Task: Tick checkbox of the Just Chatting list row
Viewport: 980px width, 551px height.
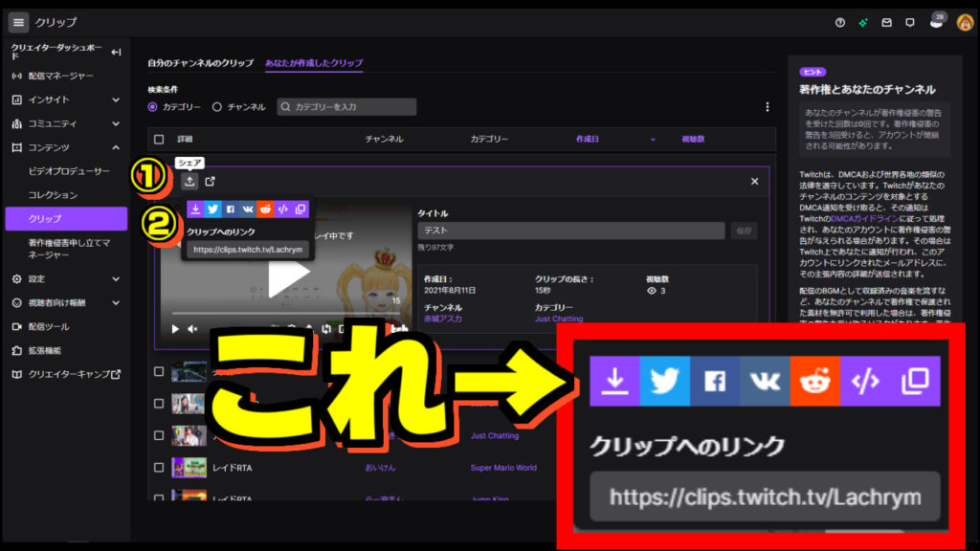Action: [x=159, y=435]
